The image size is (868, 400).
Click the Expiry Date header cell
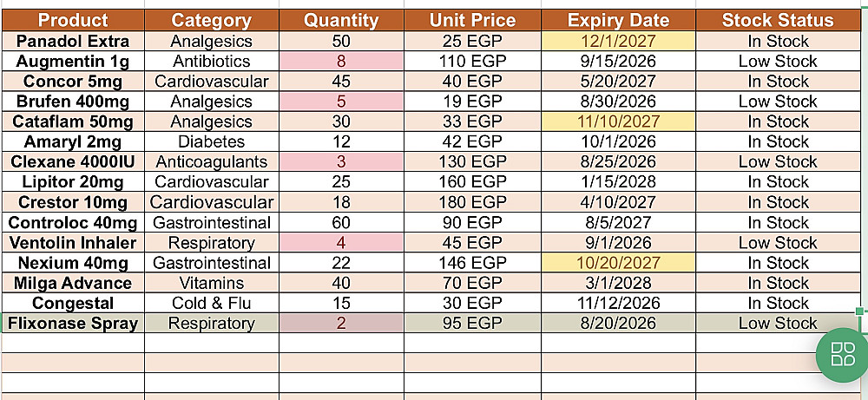pos(618,21)
